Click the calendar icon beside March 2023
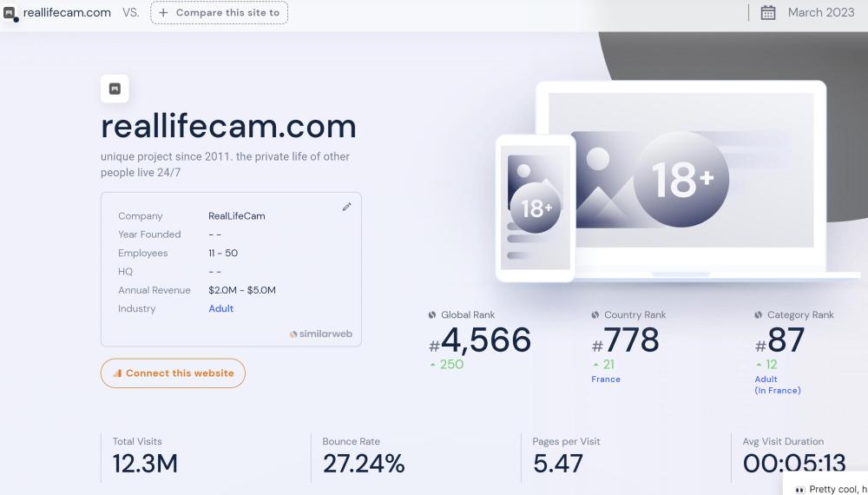The image size is (868, 495). point(768,13)
